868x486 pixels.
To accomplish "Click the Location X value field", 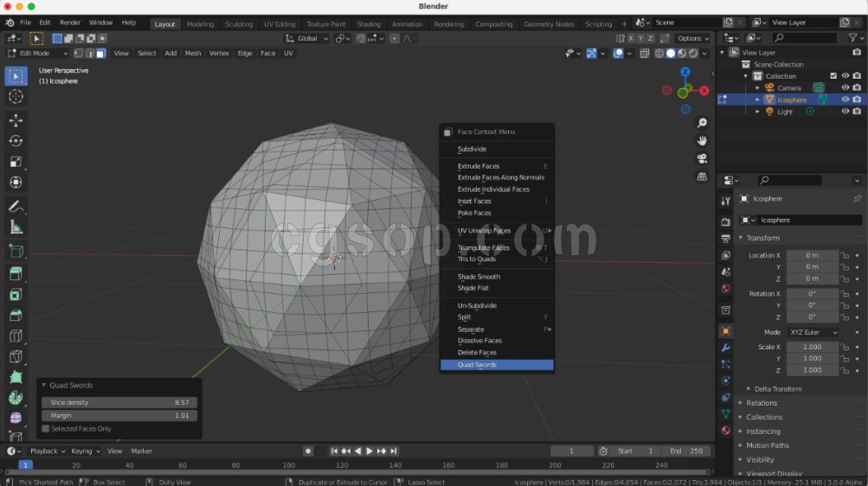I will click(x=812, y=255).
